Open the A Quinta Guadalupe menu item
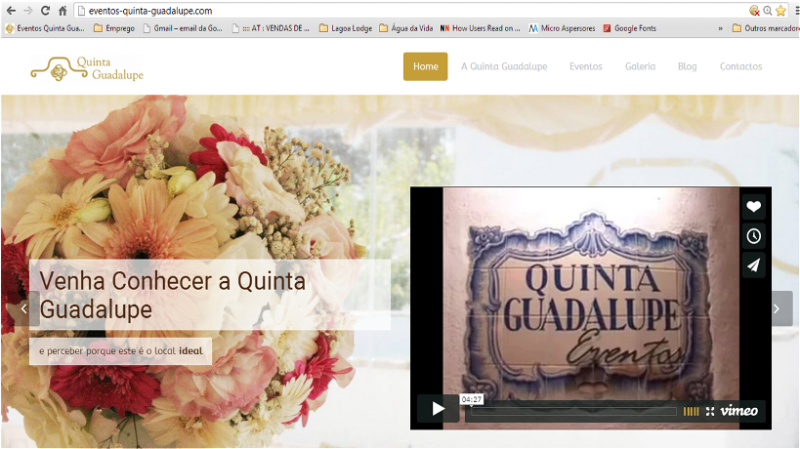Screen dimensions: 800x449 pos(504,66)
